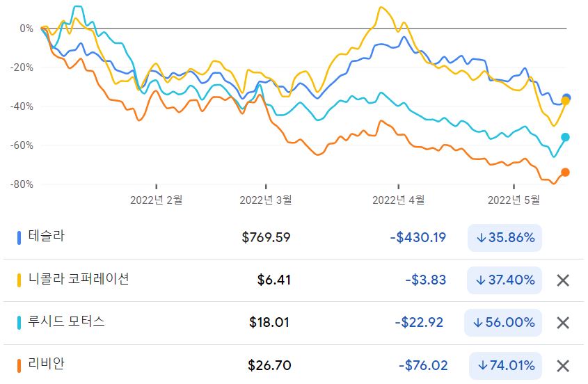
Task: Remove Nikola Corporation (니콜라 코퍼레이션) from comparison
Action: click(564, 280)
